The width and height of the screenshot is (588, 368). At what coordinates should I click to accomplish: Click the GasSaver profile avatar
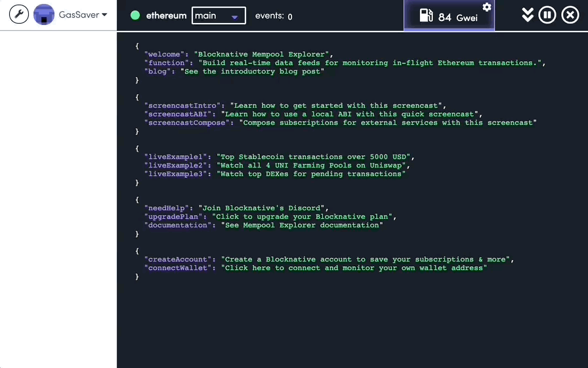coord(44,14)
